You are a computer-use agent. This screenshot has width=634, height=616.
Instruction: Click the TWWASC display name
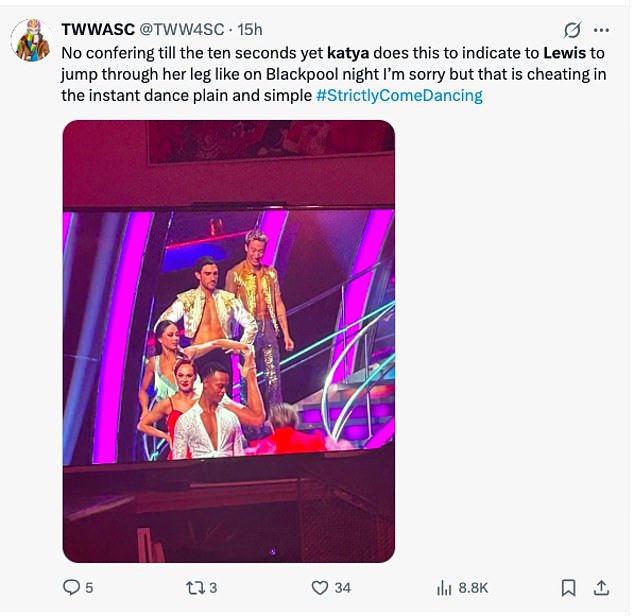point(99,30)
